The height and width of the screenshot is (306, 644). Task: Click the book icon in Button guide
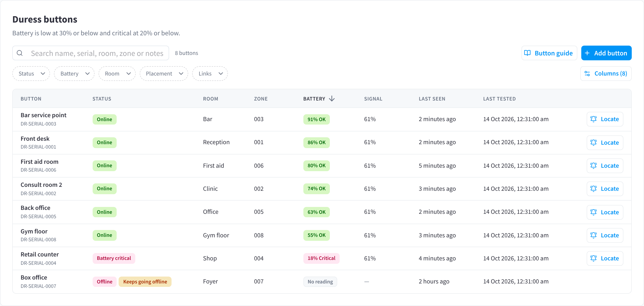pos(527,53)
